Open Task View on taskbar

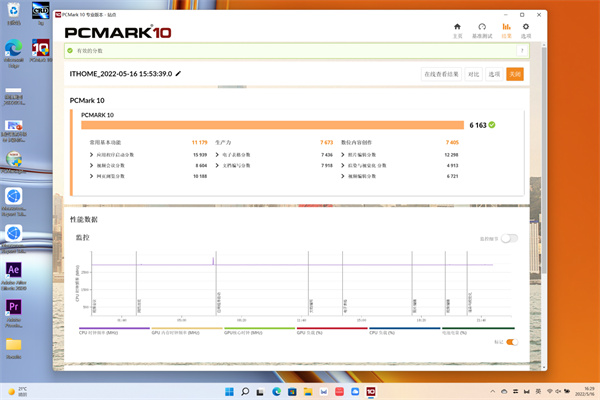pos(260,392)
